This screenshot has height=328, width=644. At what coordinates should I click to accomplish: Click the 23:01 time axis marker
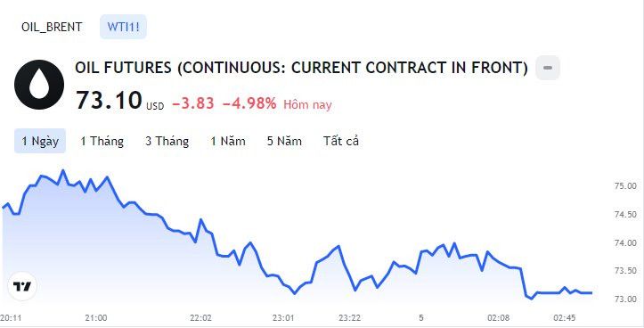pos(284,317)
